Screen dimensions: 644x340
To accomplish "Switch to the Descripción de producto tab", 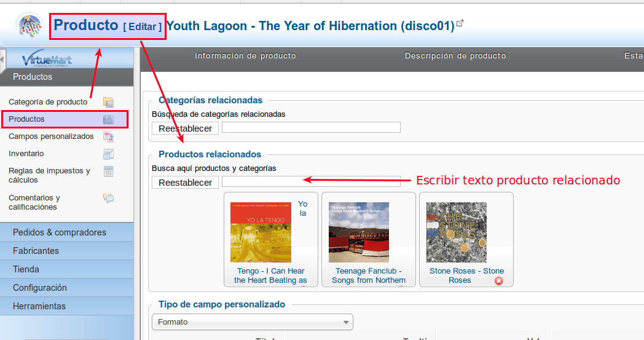I will [x=455, y=56].
